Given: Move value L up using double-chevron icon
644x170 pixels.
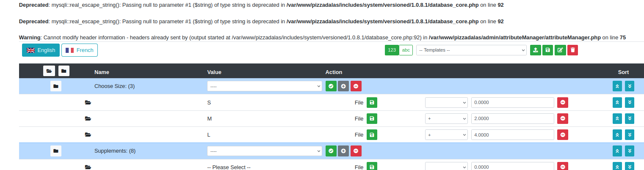Looking at the screenshot, I should tap(617, 135).
